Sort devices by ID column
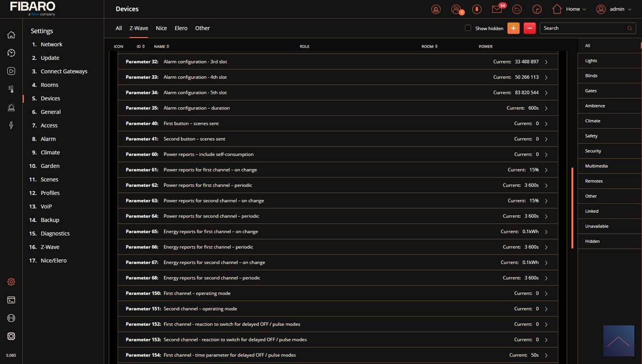The width and height of the screenshot is (642, 364). pos(141,46)
